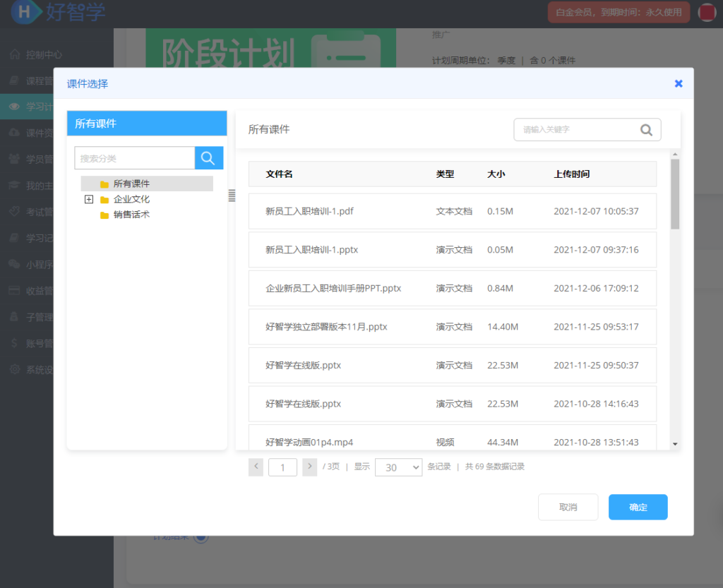Click the file list scrollbar thumb
Screen dimensions: 723x588
tap(675, 194)
